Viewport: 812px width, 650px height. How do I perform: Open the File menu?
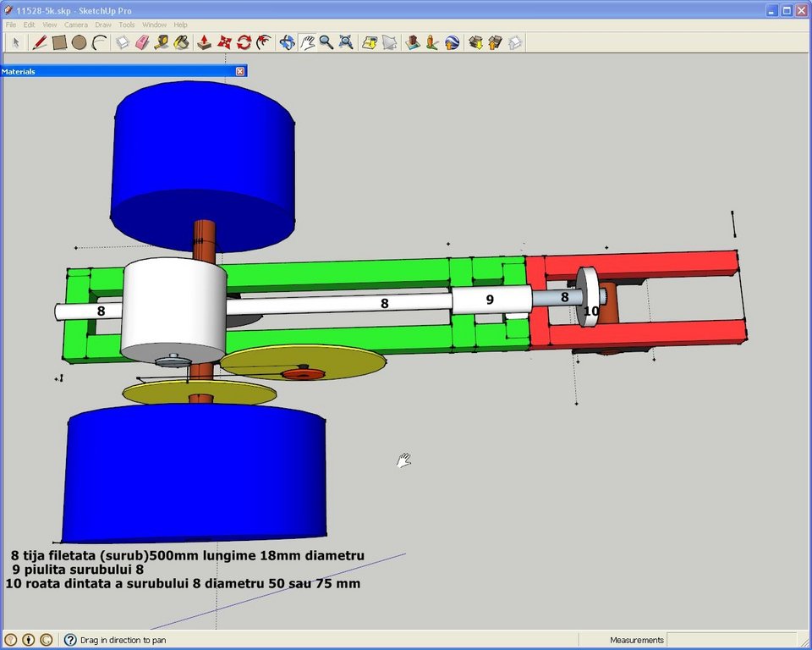(11, 25)
